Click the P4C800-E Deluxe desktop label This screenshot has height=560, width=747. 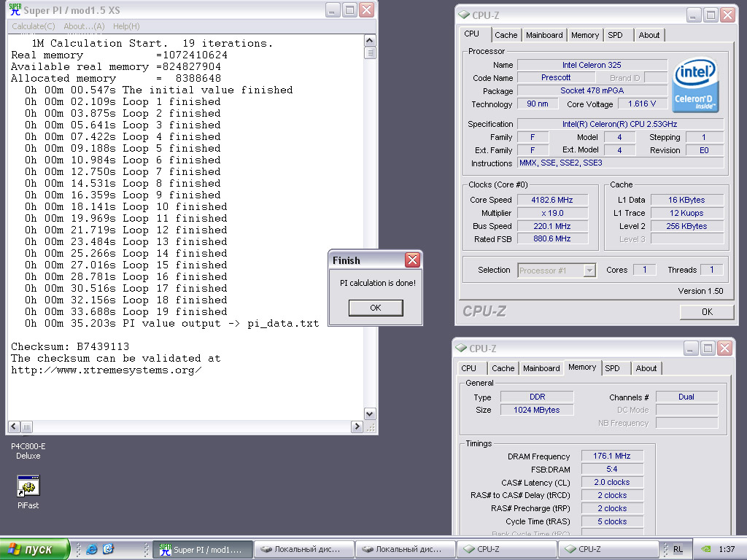pos(28,451)
